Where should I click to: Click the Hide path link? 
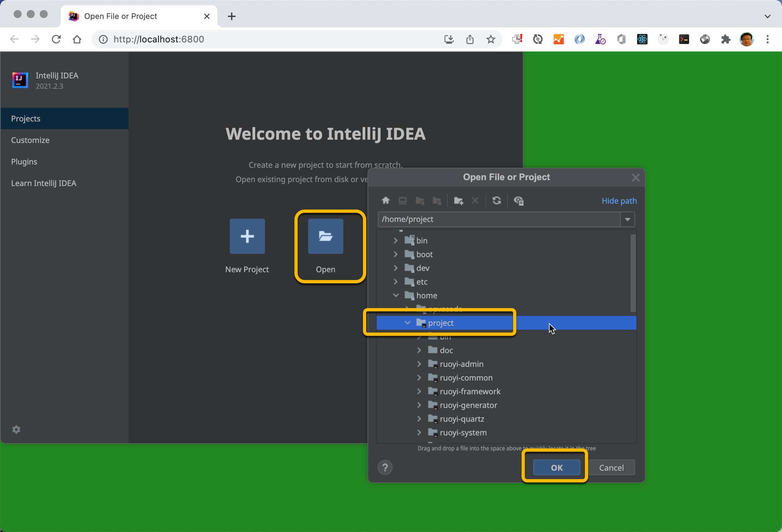[x=619, y=201]
